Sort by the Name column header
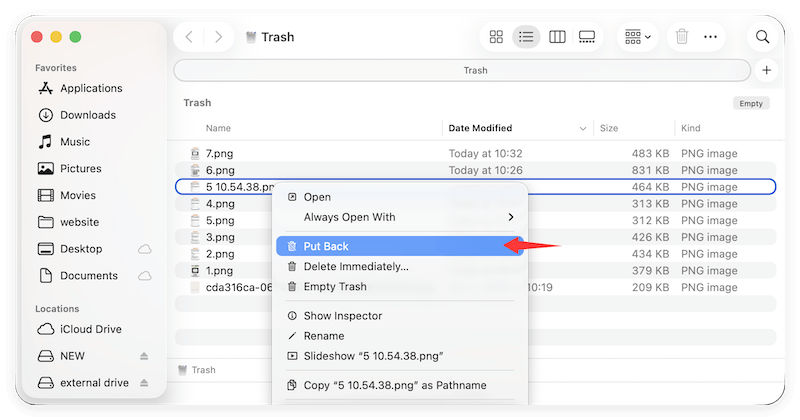800x420 pixels. (x=218, y=128)
